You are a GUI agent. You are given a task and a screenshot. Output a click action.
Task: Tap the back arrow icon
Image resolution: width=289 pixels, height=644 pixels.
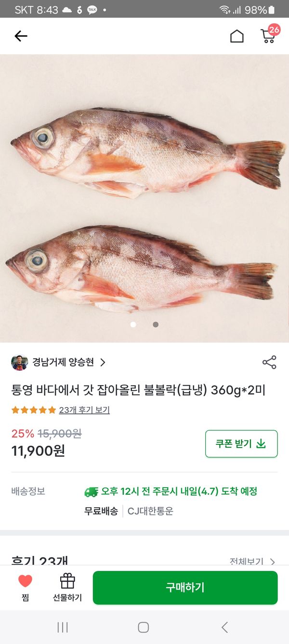click(x=21, y=36)
